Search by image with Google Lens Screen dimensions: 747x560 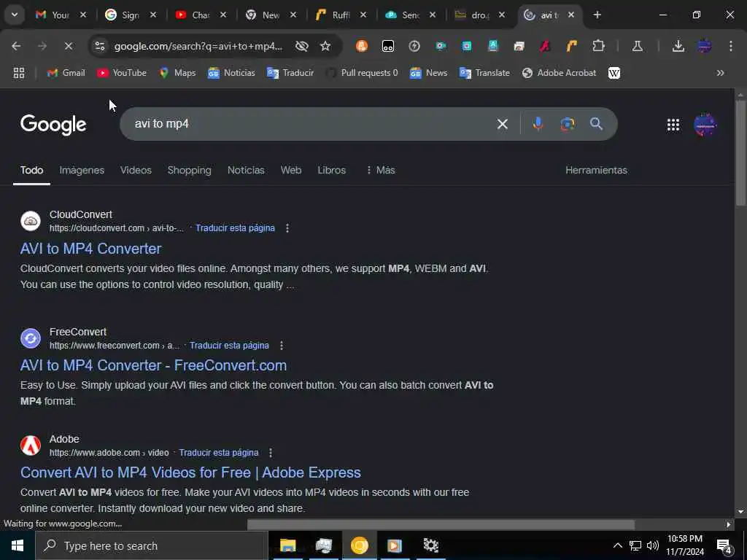tap(568, 124)
